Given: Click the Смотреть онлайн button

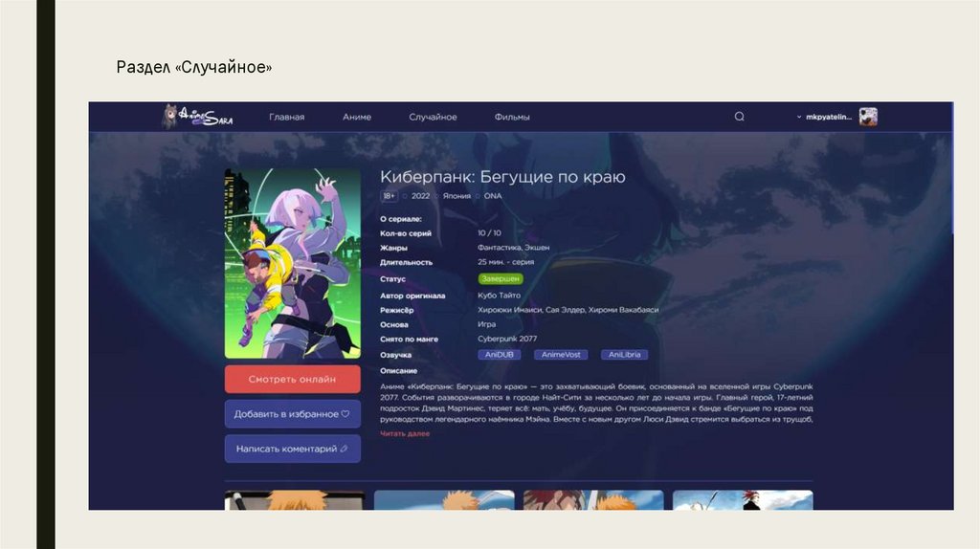Looking at the screenshot, I should tap(293, 379).
